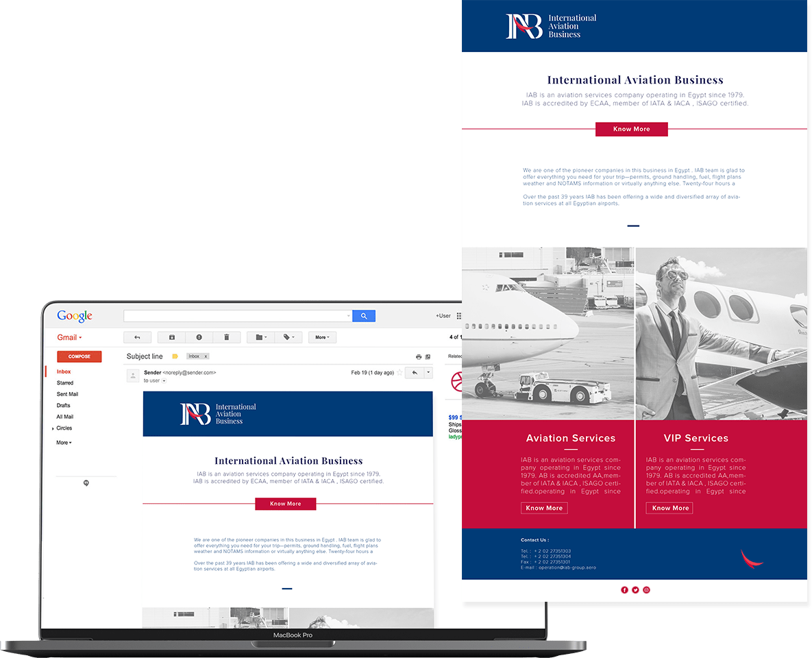
Task: Remove the Inbox label with its x
Action: pos(206,356)
